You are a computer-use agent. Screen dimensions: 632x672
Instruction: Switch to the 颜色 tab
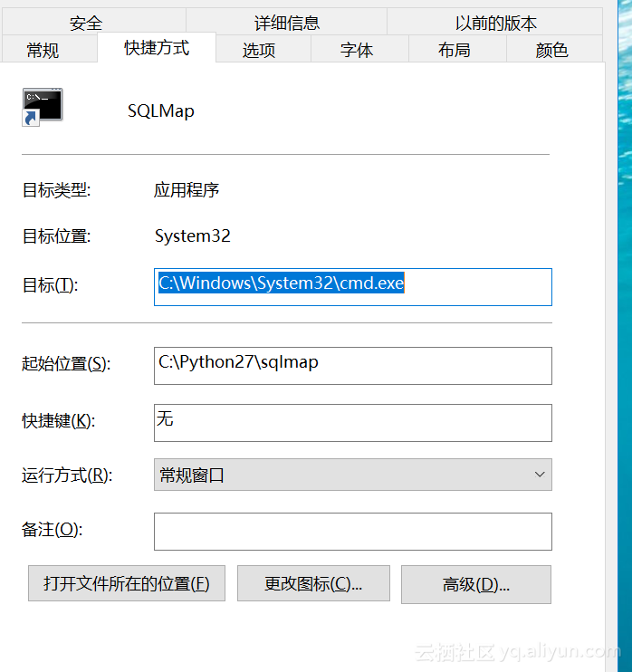pyautogui.click(x=555, y=50)
